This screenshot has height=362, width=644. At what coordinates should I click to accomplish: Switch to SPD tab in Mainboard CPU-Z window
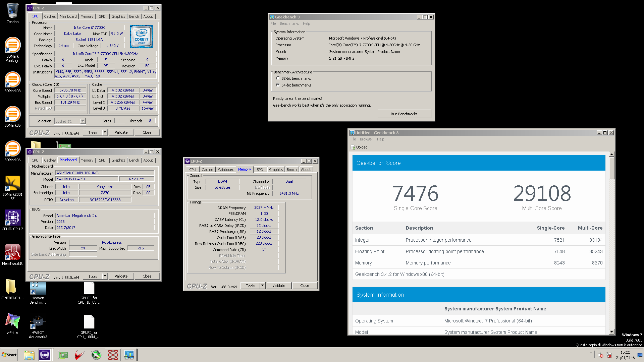[x=102, y=160]
